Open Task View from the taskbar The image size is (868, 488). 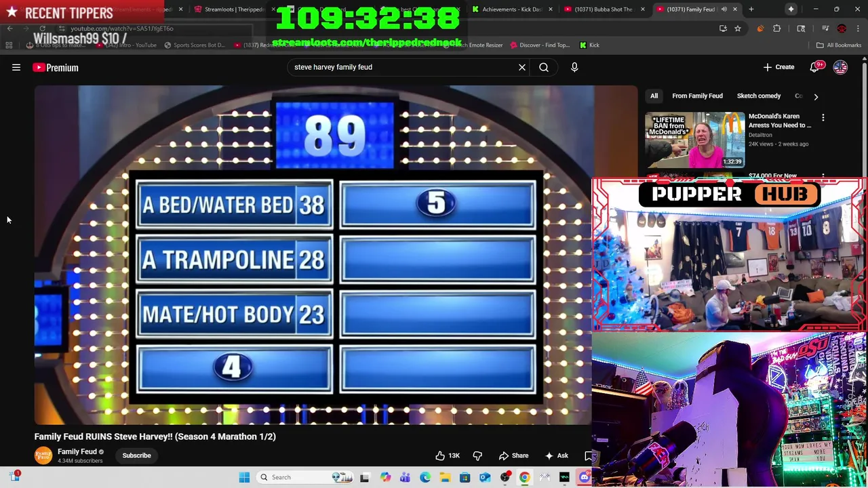tap(365, 477)
